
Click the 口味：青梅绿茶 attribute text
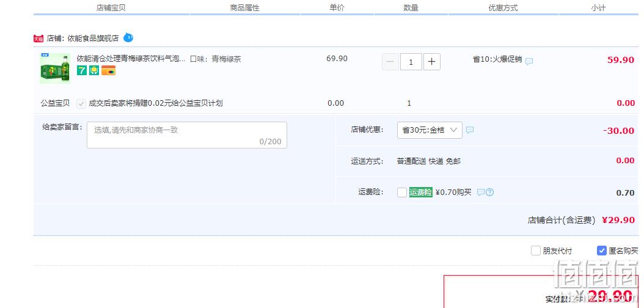pos(215,59)
